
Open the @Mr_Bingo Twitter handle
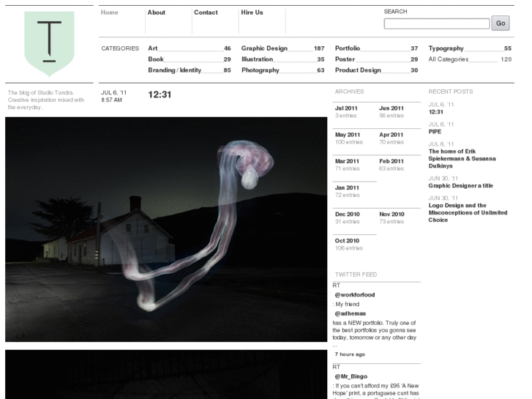point(351,376)
